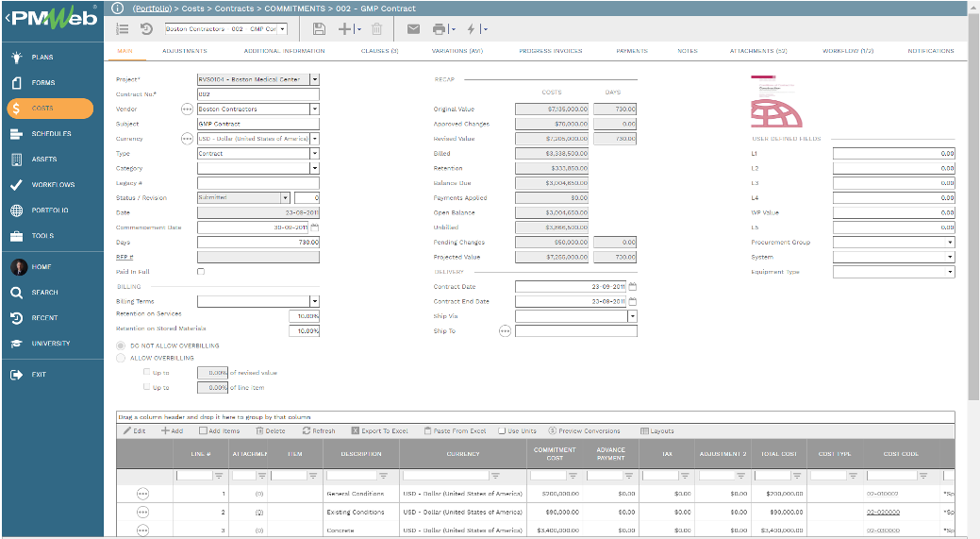Viewport: 980px width, 539px height.
Task: Click the Edit button in the grid toolbar
Action: 134,430
